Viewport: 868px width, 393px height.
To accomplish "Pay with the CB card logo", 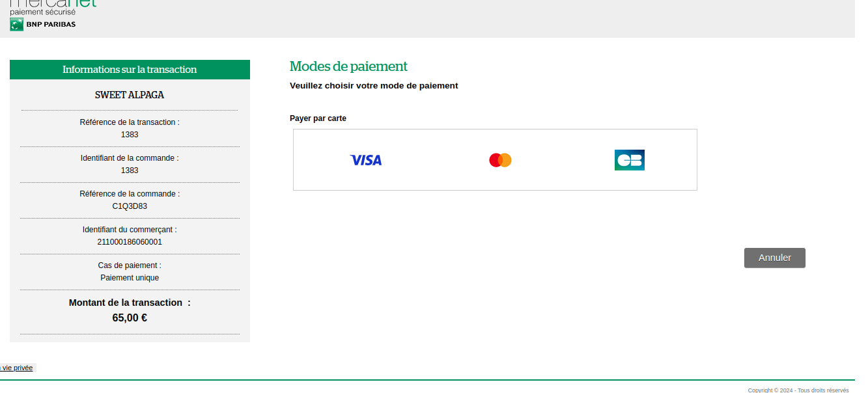I will pos(629,160).
